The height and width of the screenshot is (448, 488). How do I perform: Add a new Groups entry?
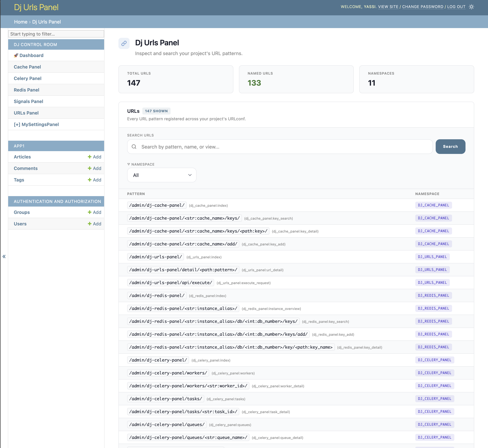click(x=94, y=212)
